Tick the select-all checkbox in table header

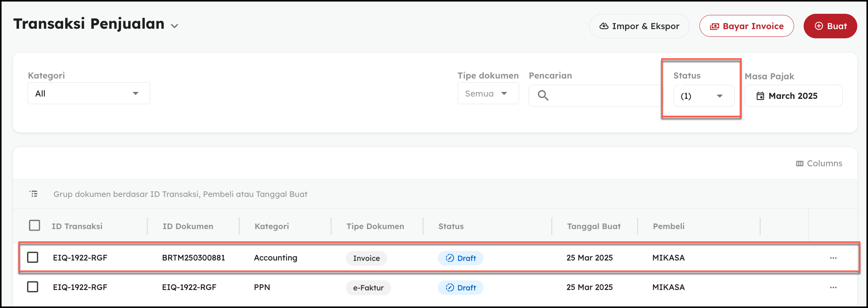[34, 225]
